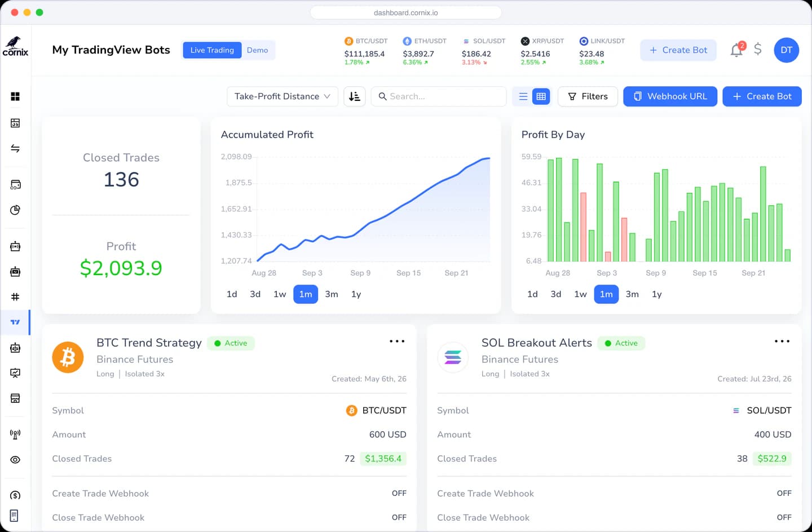Image resolution: width=812 pixels, height=532 pixels.
Task: Click the solid blue Create Bot button
Action: coord(762,96)
